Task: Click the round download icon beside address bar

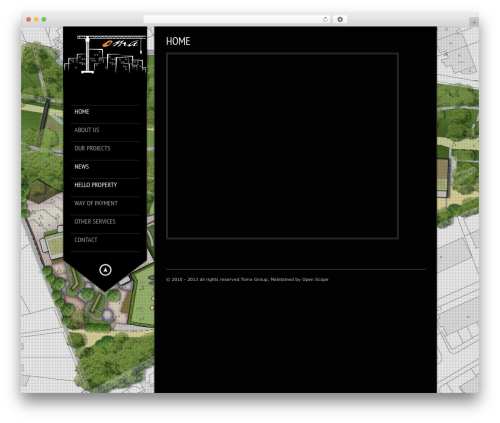Action: (x=340, y=19)
